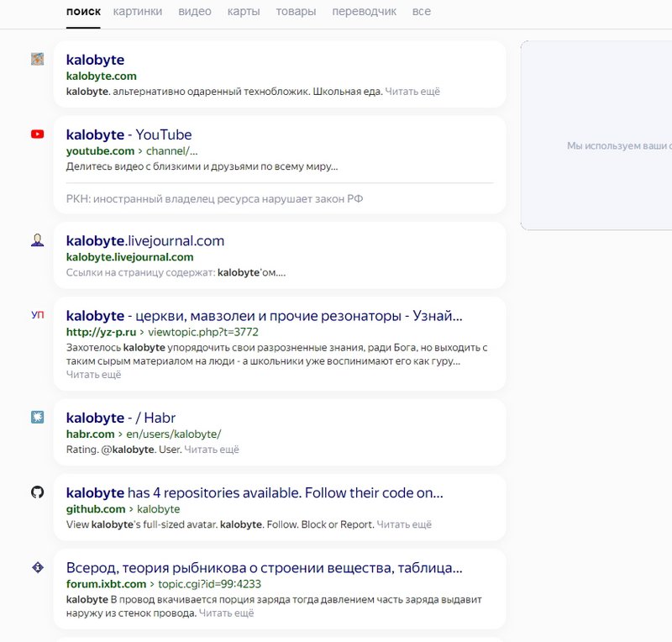Click the iXBT forum favicon
This screenshot has height=642, width=672.
point(37,567)
